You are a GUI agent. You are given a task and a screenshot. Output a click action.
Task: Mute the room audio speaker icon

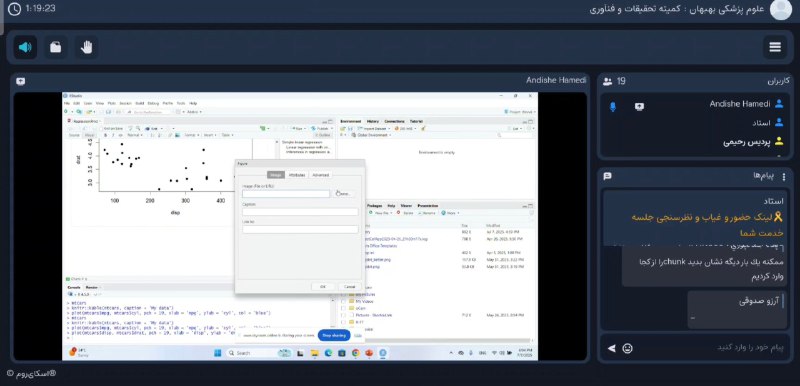click(x=25, y=47)
